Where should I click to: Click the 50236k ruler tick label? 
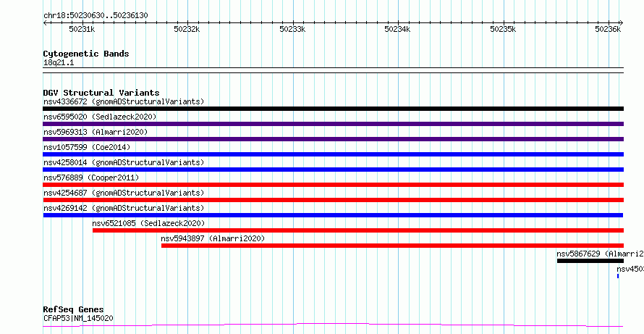coord(609,29)
